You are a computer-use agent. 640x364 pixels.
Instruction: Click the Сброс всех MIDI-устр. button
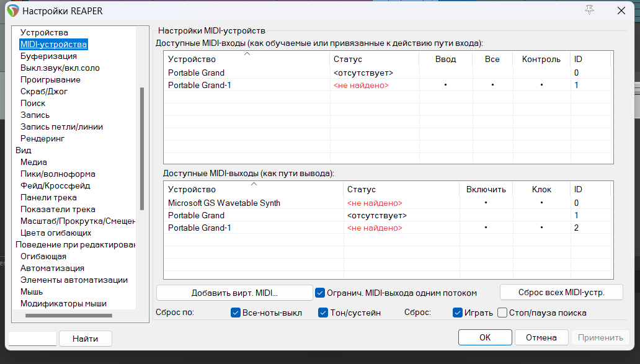tap(561, 293)
